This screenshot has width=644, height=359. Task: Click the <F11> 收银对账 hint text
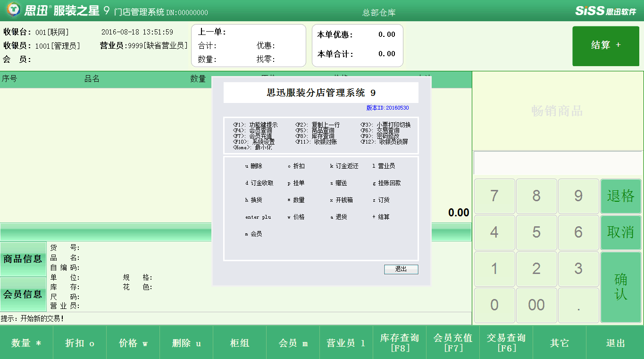click(316, 142)
